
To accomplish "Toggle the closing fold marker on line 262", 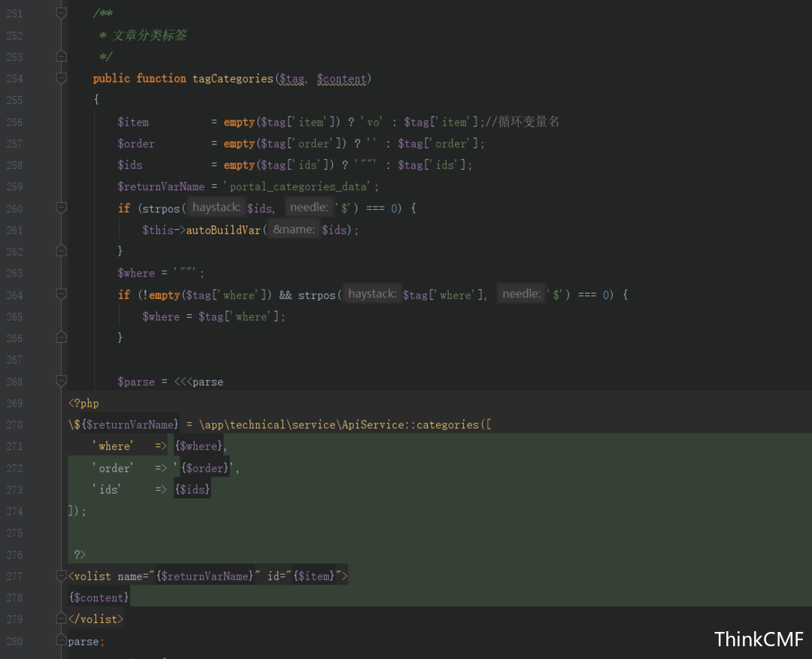I will tap(61, 251).
